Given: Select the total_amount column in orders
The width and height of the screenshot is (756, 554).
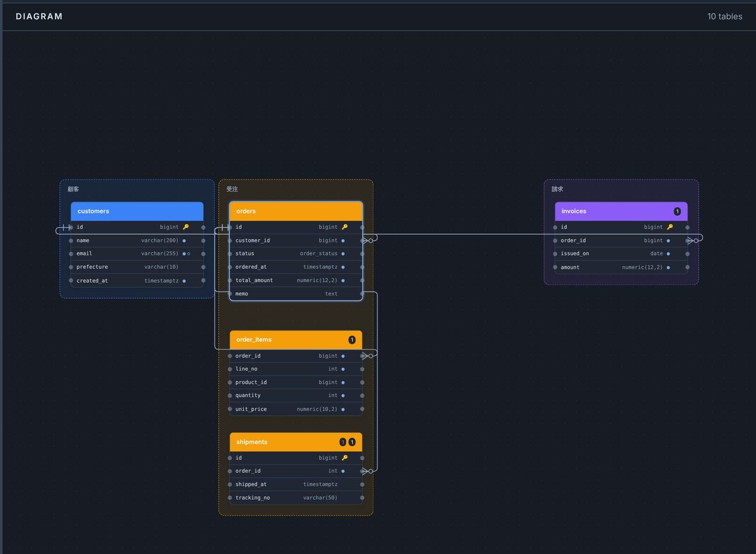Looking at the screenshot, I should point(296,281).
